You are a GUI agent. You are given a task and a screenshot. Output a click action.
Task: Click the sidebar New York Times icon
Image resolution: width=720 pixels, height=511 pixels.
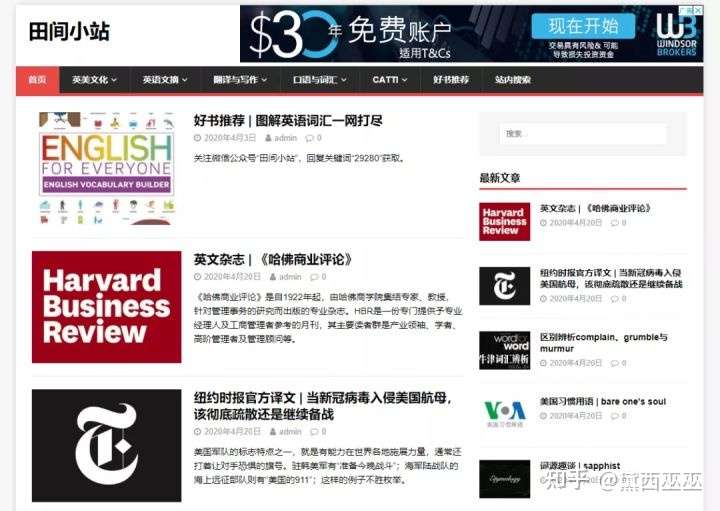505,286
